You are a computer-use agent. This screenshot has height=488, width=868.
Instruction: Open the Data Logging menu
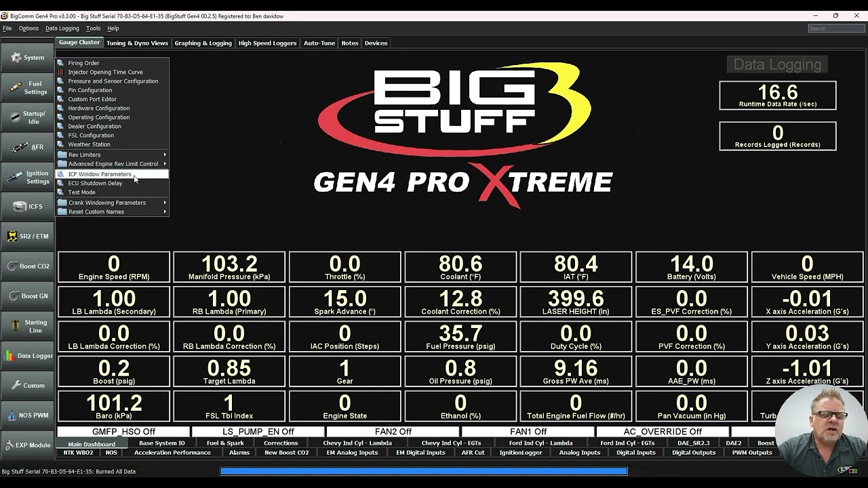coord(62,28)
